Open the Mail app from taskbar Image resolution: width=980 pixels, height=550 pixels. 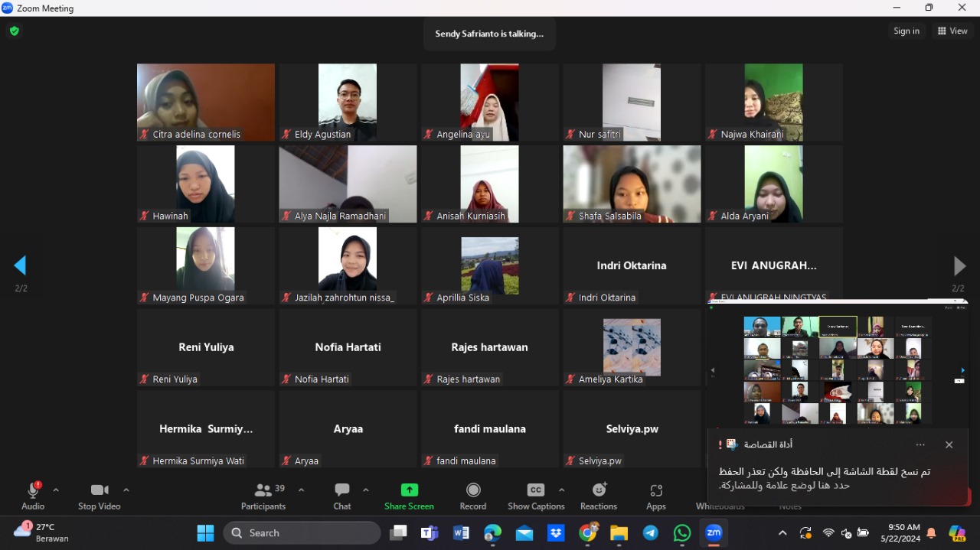pos(524,533)
